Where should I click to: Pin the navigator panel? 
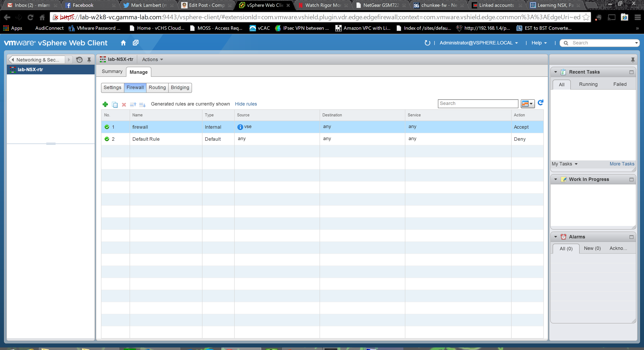[89, 60]
